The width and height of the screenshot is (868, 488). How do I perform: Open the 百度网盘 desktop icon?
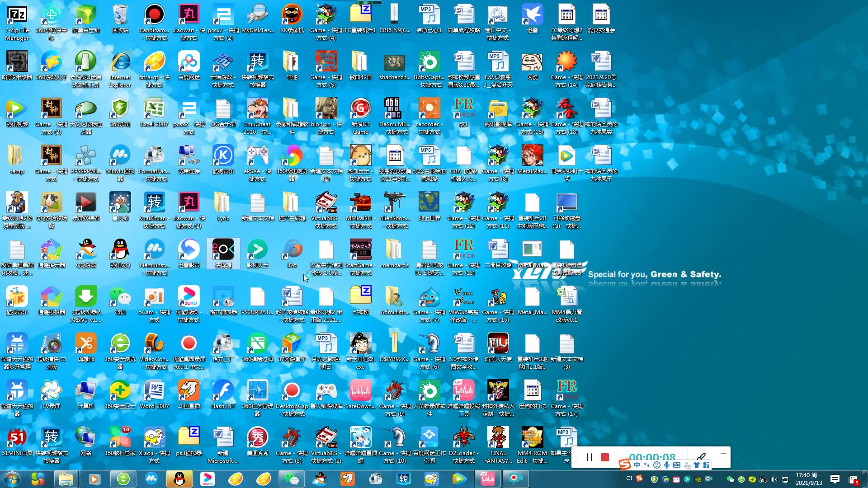coord(189,66)
